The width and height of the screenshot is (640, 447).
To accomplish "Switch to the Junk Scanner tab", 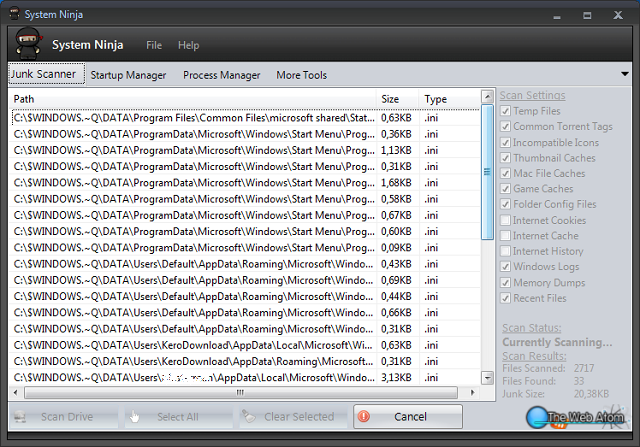I will tap(47, 74).
